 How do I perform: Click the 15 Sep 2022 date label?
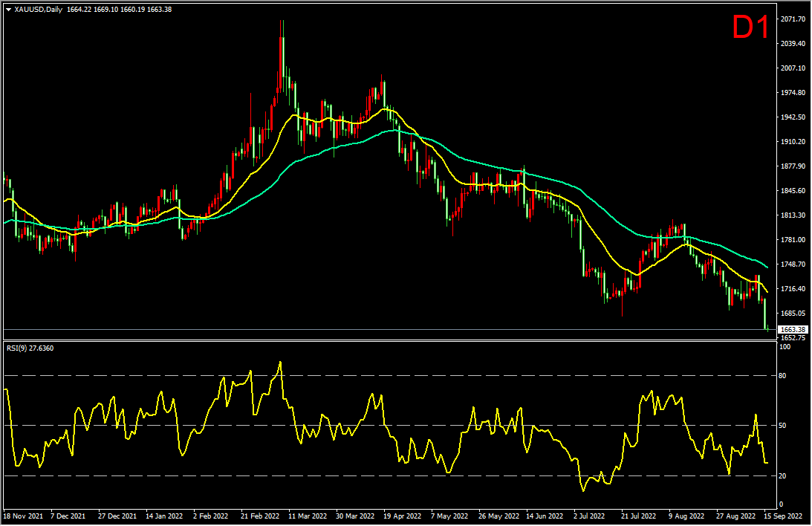point(782,516)
